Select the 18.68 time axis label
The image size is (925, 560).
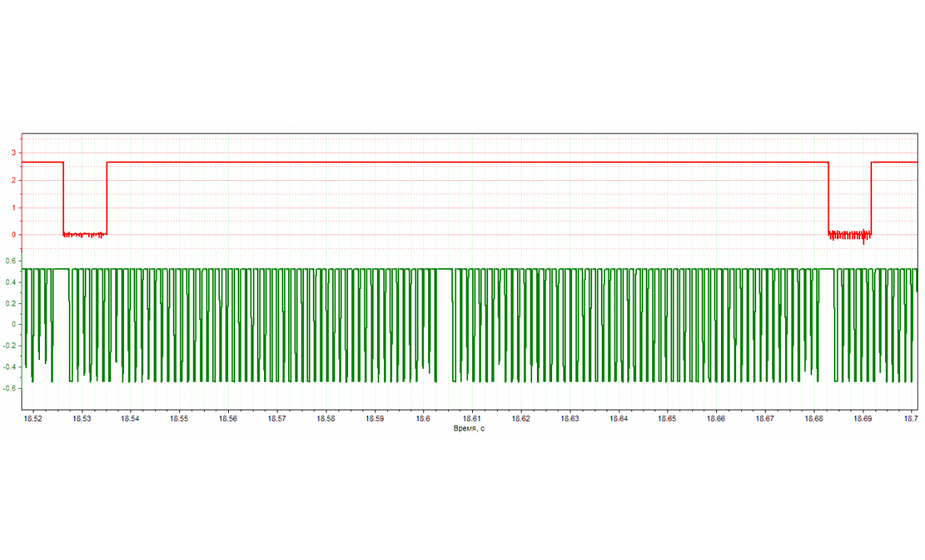tap(814, 418)
